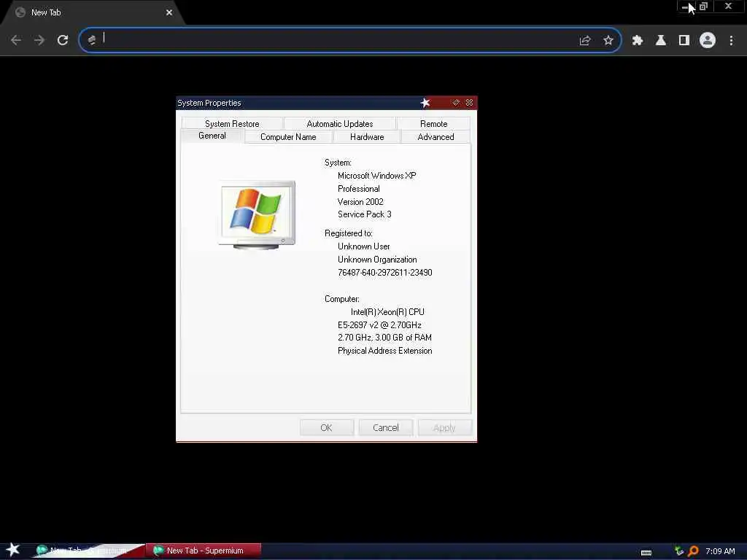Viewport: 747px width, 560px height.
Task: Click the 'Professional' edition text
Action: click(359, 189)
